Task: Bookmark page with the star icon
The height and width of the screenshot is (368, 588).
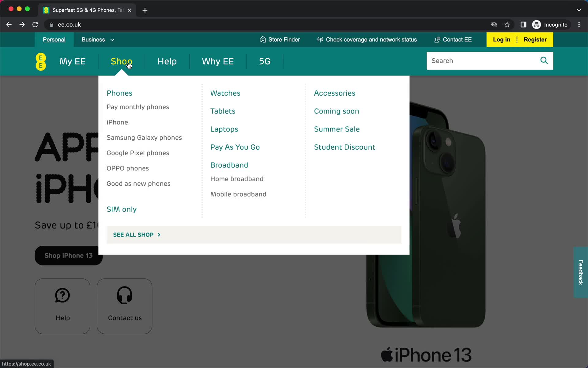Action: pyautogui.click(x=507, y=25)
